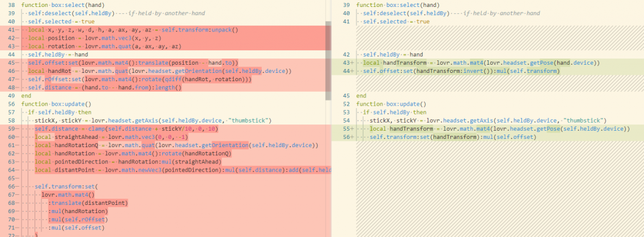Click the diff scrollbar thumb between panes
644x237 pixels.
coord(328,60)
